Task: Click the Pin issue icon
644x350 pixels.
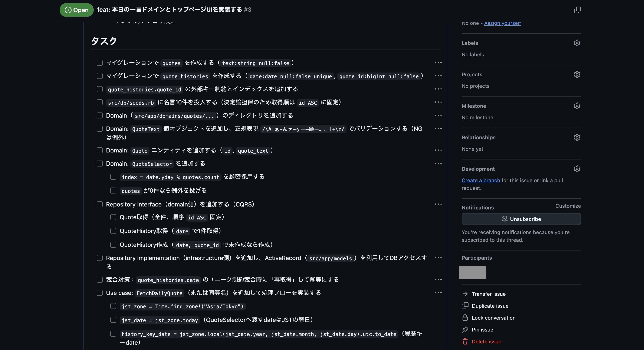Action: [x=465, y=330]
